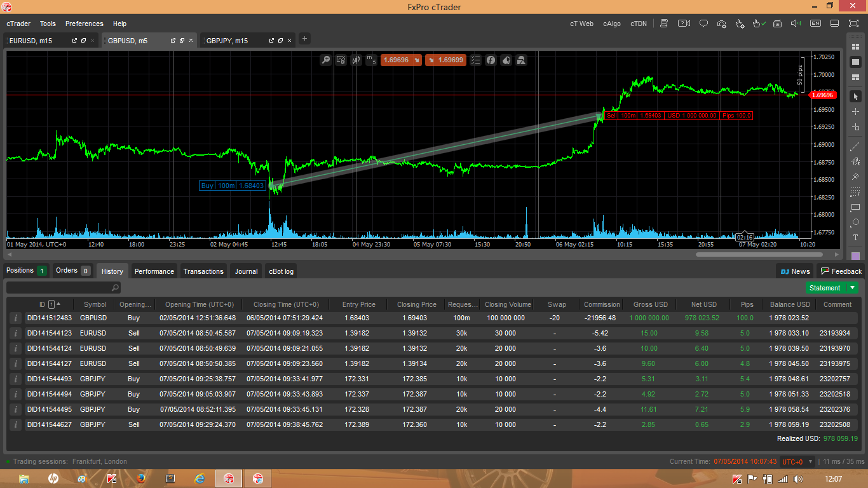
Task: Select the equidistant channel tool
Action: (855, 161)
